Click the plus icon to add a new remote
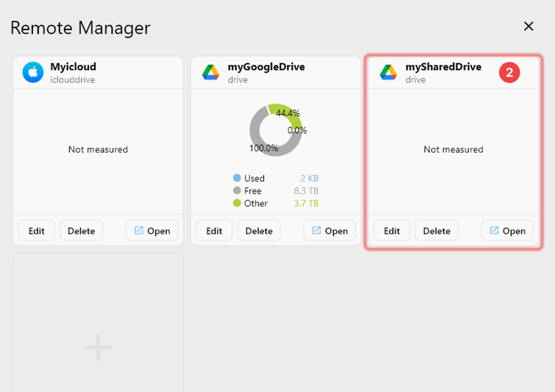Screen dimensions: 555x392 click(x=97, y=347)
